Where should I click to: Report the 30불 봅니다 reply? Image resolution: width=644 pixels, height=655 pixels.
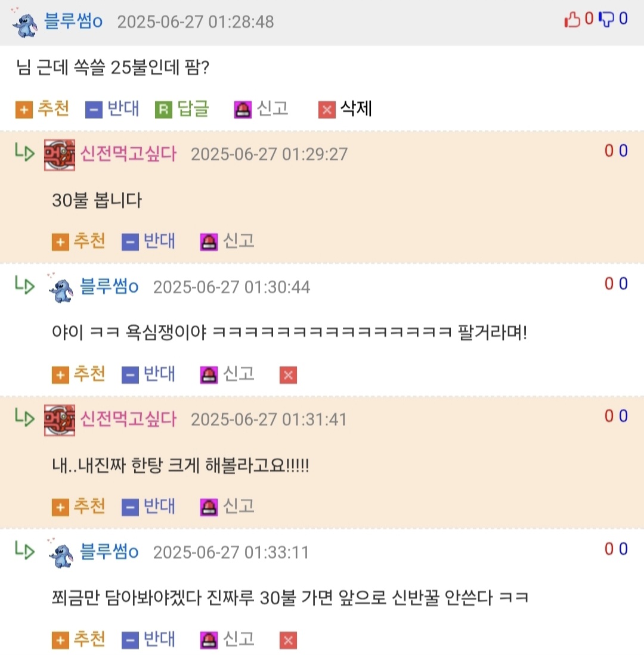[x=227, y=241]
